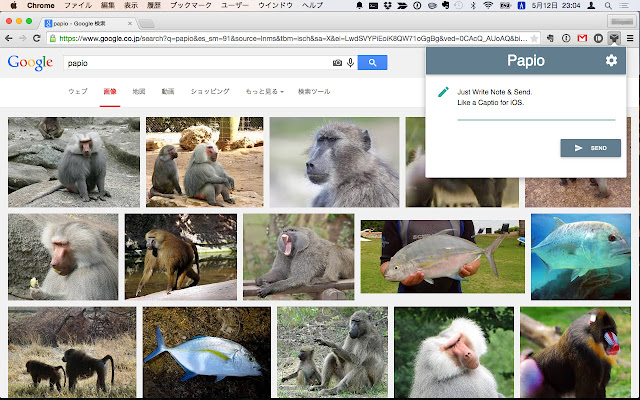Switch to the ショッピング tab
640x400 pixels.
[x=210, y=91]
